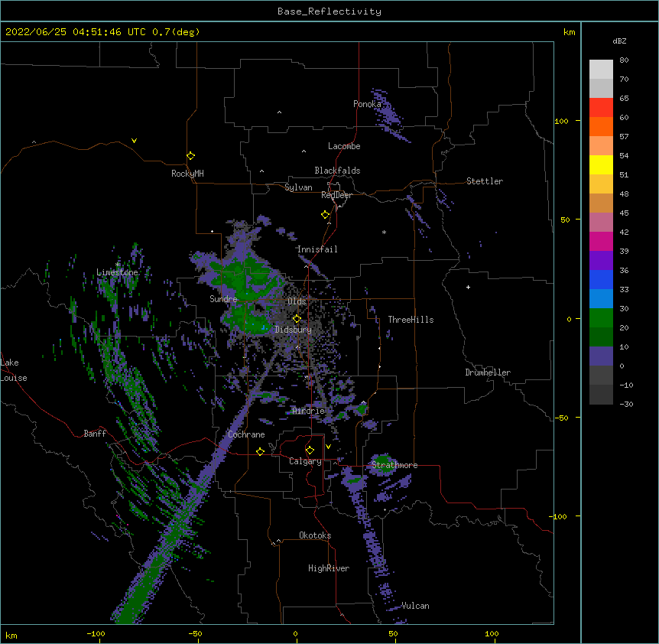The image size is (659, 644).
Task: Click the Drumheller town label
Action: pyautogui.click(x=488, y=372)
